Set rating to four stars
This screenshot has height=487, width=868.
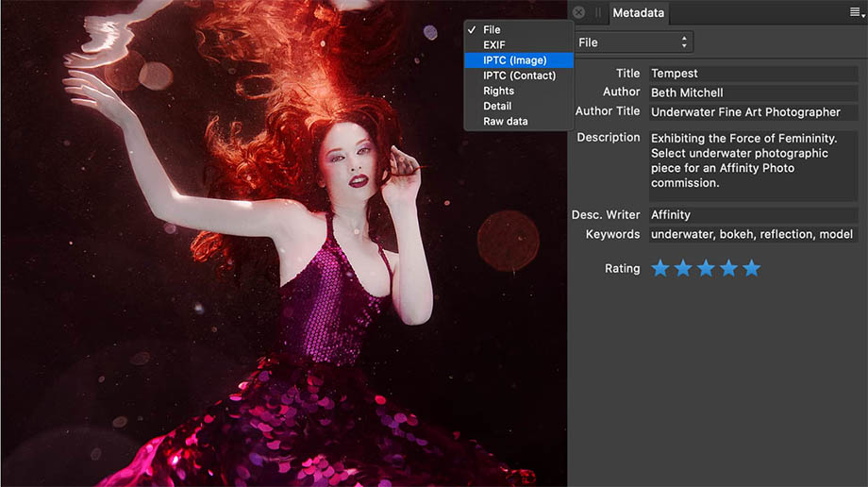tap(728, 269)
